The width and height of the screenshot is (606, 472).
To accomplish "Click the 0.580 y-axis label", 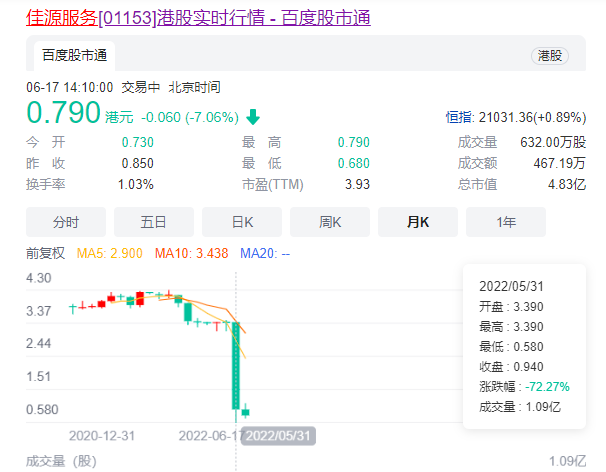I will click(42, 409).
